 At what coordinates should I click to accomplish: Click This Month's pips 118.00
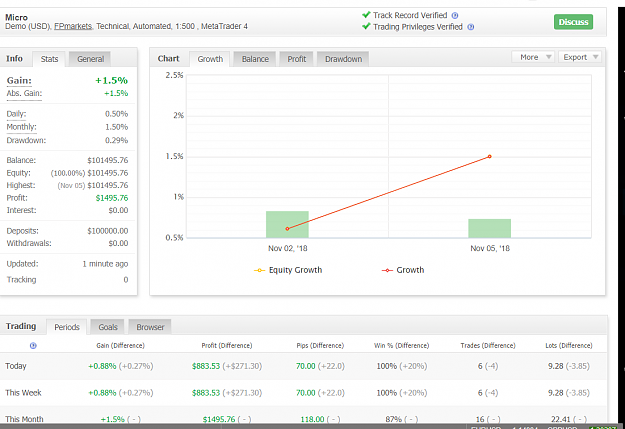click(x=312, y=419)
